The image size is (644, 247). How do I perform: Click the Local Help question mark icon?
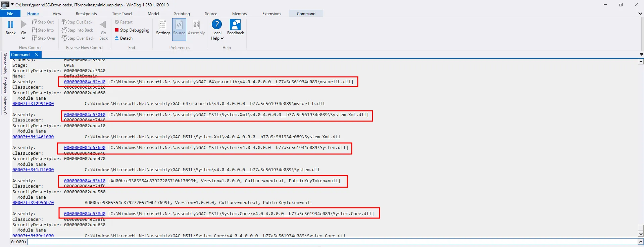(x=217, y=24)
